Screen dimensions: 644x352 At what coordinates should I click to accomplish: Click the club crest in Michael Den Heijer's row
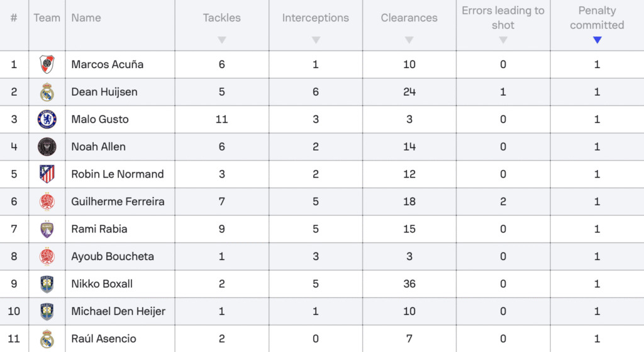(47, 311)
